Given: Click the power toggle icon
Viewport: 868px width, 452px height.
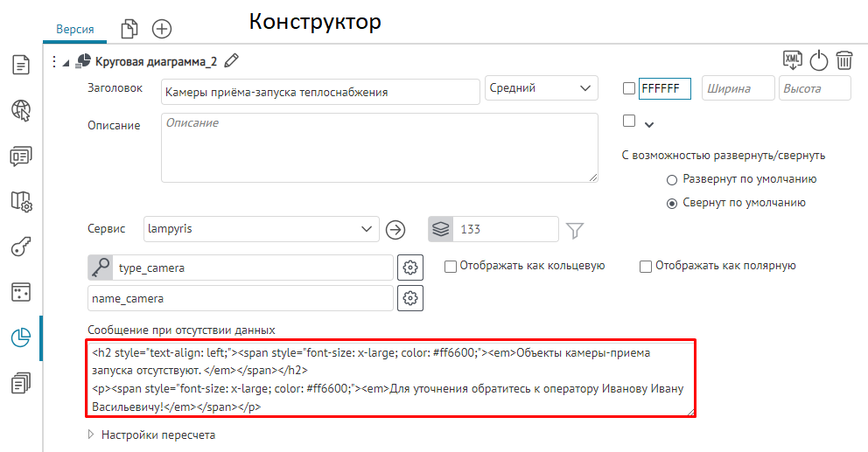Looking at the screenshot, I should point(818,60).
